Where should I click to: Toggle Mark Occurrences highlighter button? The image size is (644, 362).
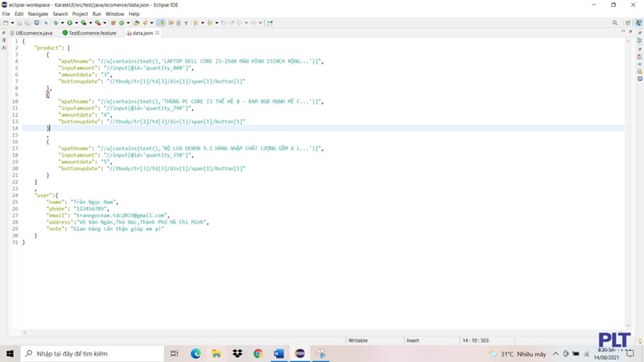coord(161,23)
